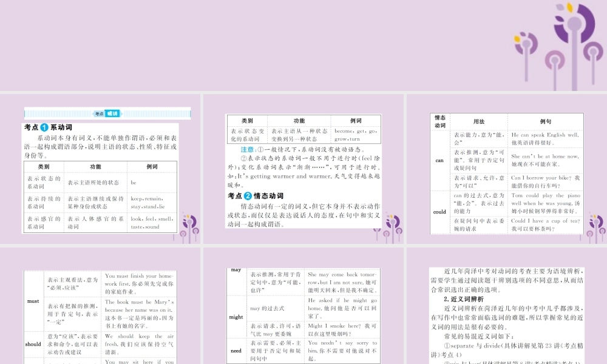The height and width of the screenshot is (364, 607).
Task: Select the cell 'become, get, go, grow, turn'
Action: 356,135
